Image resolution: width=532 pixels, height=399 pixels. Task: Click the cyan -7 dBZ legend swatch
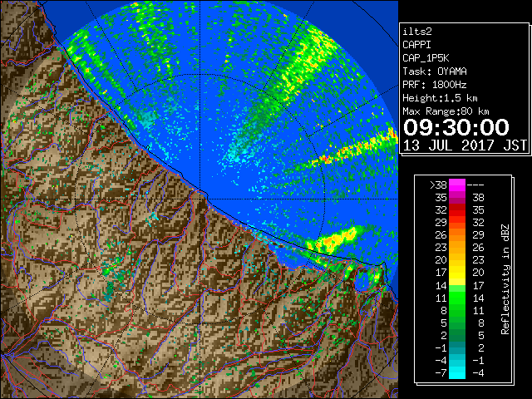pyautogui.click(x=457, y=372)
